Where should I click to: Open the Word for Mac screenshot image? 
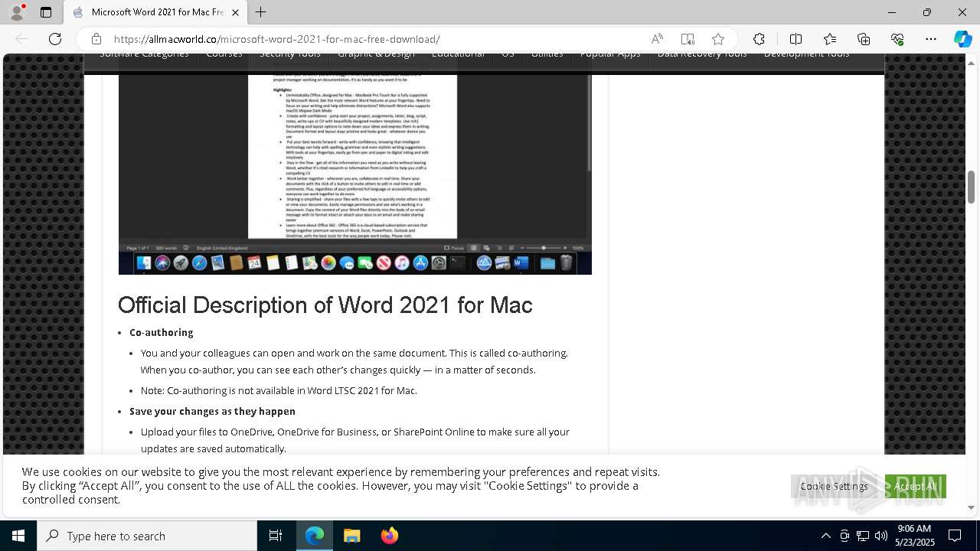pos(354,174)
